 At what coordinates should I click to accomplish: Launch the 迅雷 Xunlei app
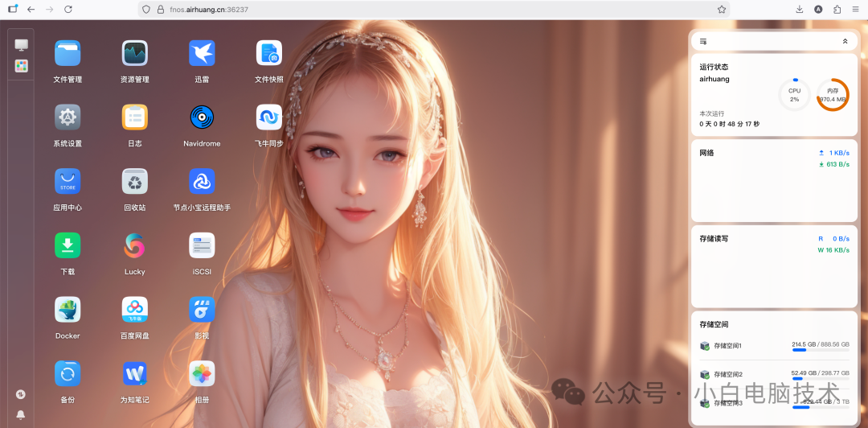coord(202,53)
